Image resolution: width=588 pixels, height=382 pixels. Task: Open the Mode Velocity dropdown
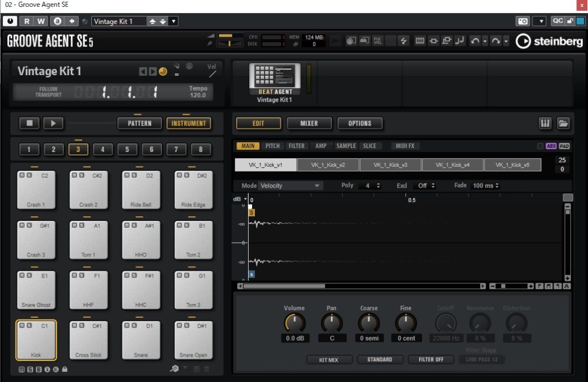click(290, 186)
